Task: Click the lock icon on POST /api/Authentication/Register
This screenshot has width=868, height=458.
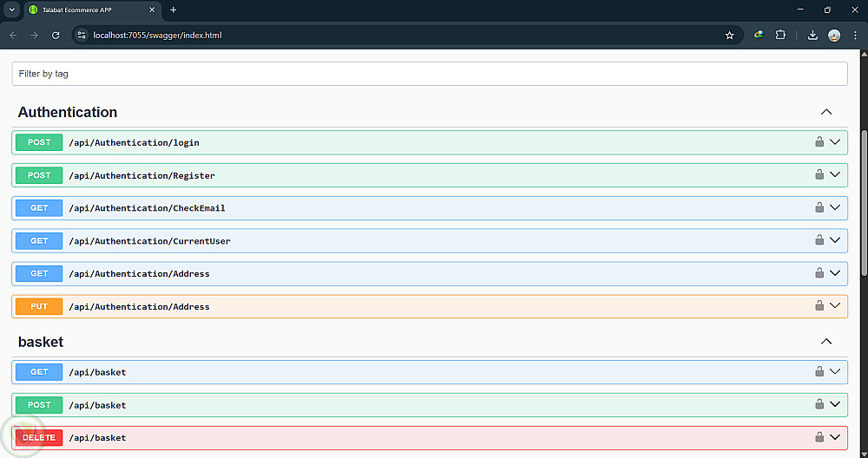Action: point(819,174)
